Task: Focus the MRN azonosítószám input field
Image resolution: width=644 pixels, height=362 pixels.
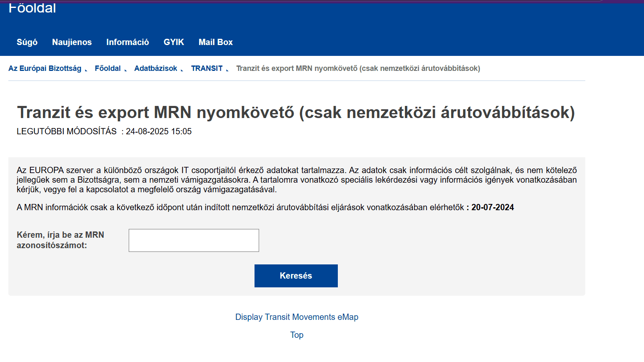Action: [x=194, y=240]
